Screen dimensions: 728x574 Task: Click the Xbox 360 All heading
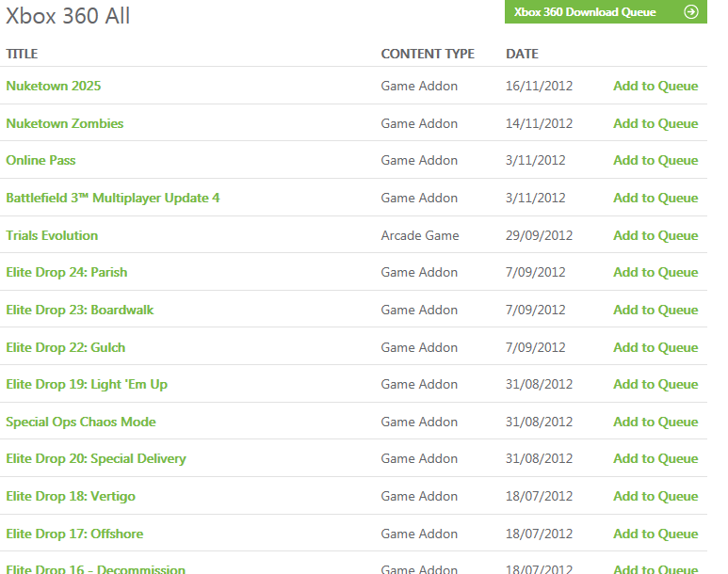click(68, 15)
